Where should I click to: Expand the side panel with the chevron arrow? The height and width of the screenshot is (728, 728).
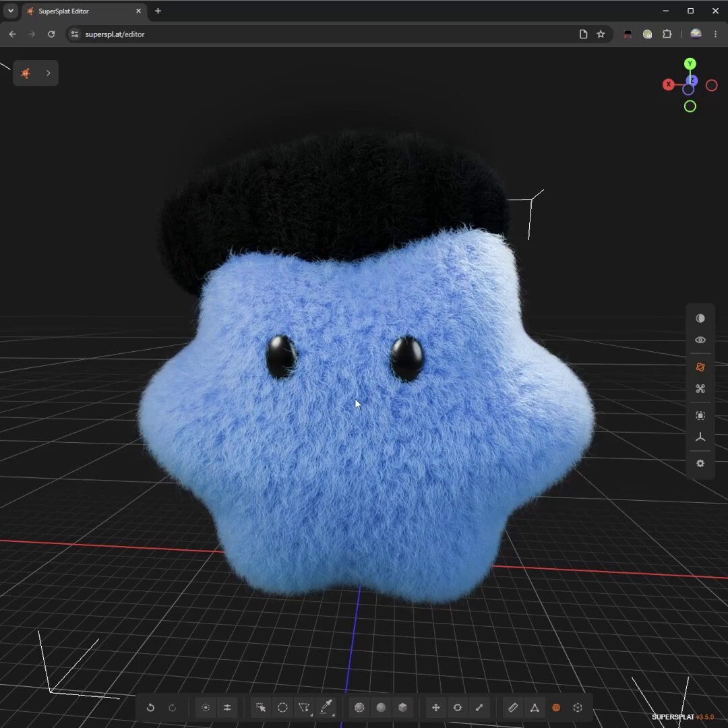(48, 73)
